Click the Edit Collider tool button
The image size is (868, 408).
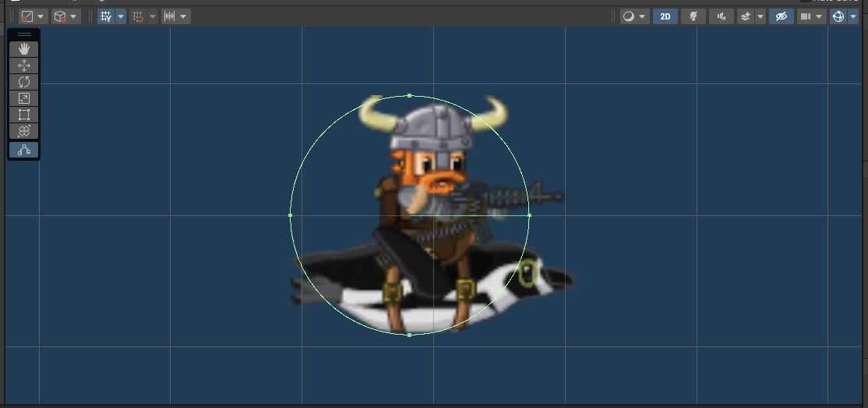pos(23,150)
